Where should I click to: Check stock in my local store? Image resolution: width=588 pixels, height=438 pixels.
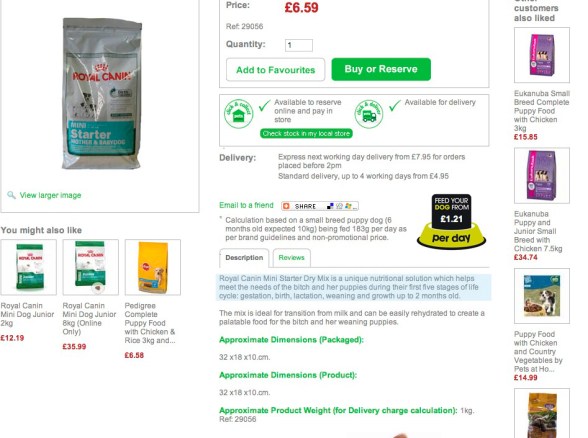click(306, 134)
